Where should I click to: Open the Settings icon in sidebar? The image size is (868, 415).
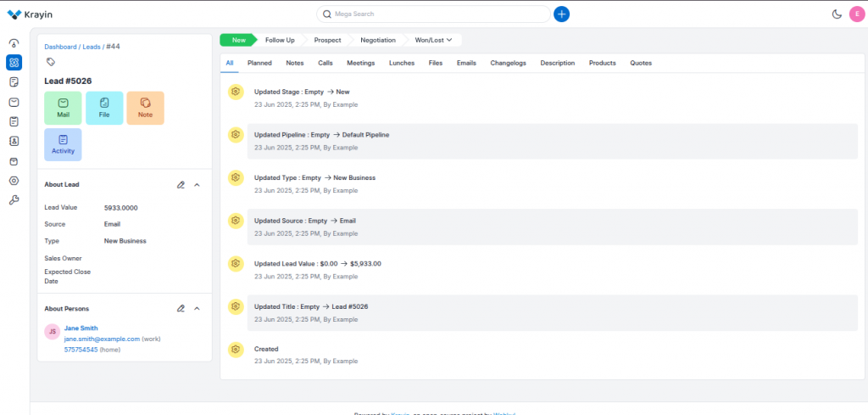pos(14,181)
